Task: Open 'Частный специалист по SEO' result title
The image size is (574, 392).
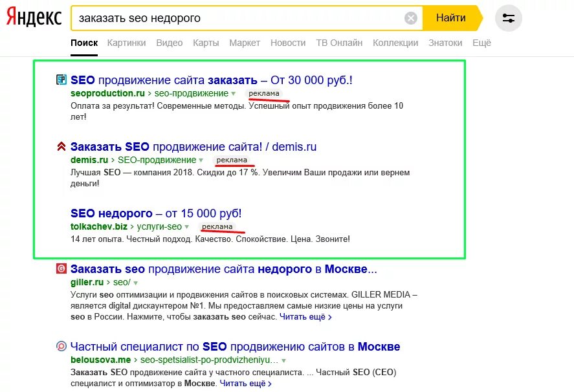Action: point(235,346)
